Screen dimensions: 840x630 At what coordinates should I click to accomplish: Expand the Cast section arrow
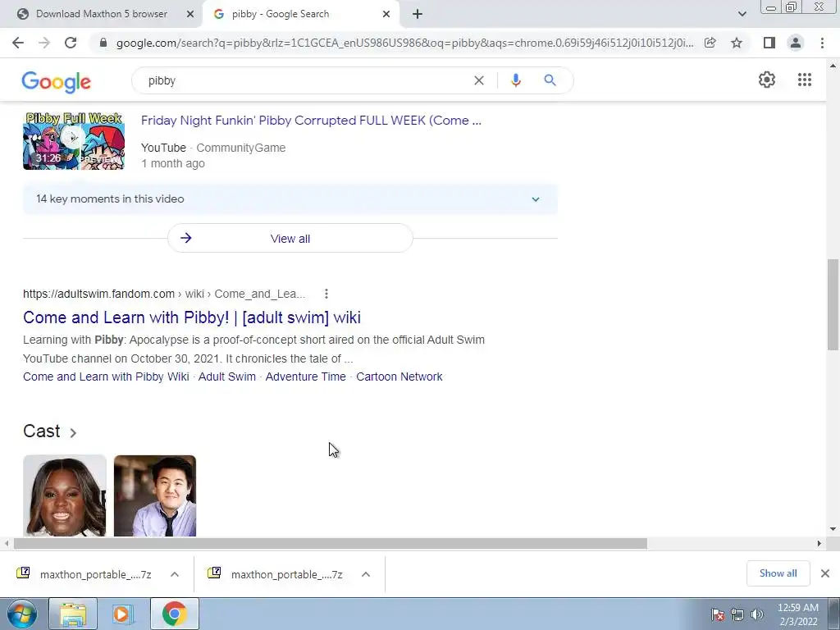click(x=73, y=432)
